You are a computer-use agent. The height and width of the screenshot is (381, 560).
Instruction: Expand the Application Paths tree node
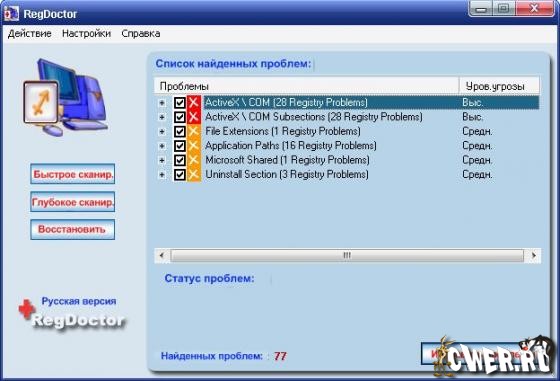point(162,146)
